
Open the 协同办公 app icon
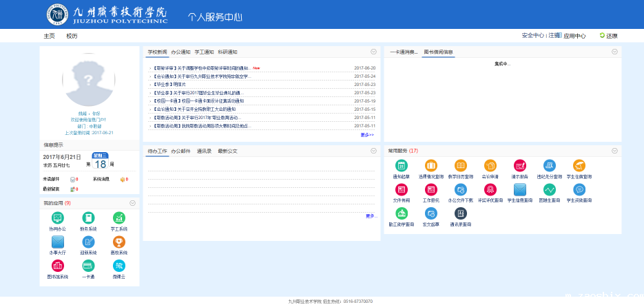coord(58,218)
